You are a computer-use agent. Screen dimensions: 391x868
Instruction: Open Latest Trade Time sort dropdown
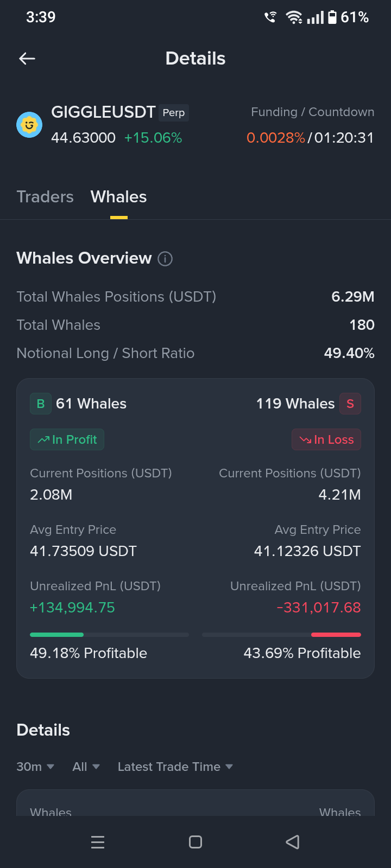point(175,767)
